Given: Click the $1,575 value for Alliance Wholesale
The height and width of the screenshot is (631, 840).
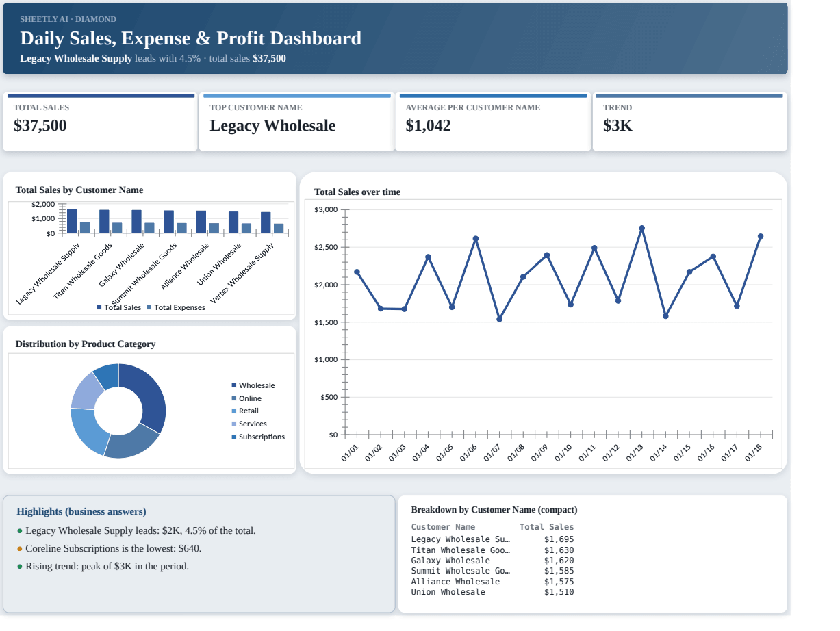Looking at the screenshot, I should pos(559,582).
